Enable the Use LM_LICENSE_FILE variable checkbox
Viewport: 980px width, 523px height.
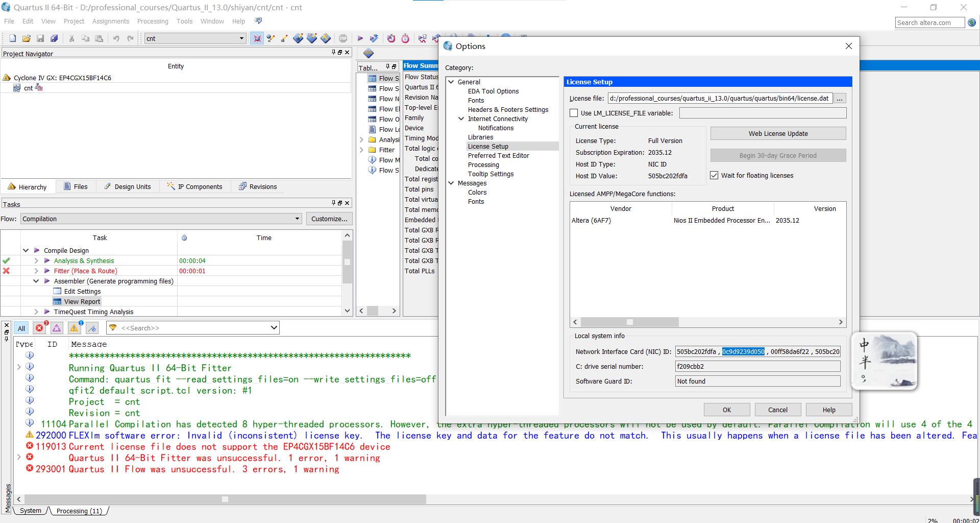574,113
